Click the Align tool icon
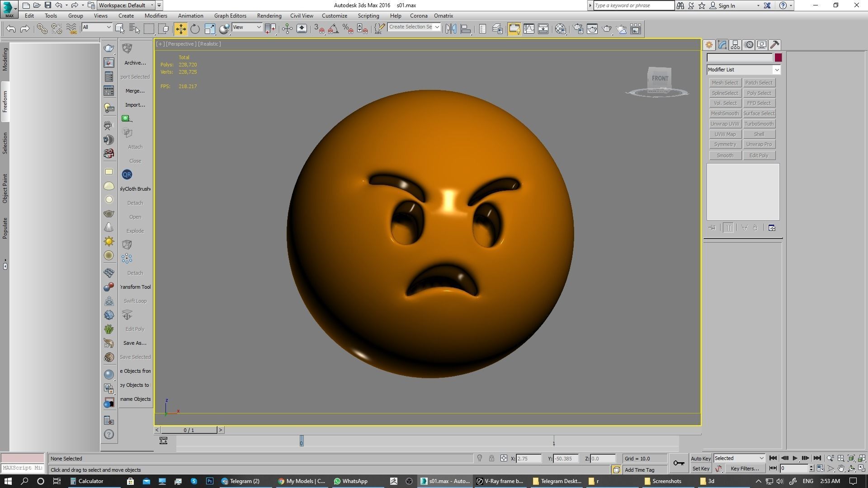 coord(465,29)
